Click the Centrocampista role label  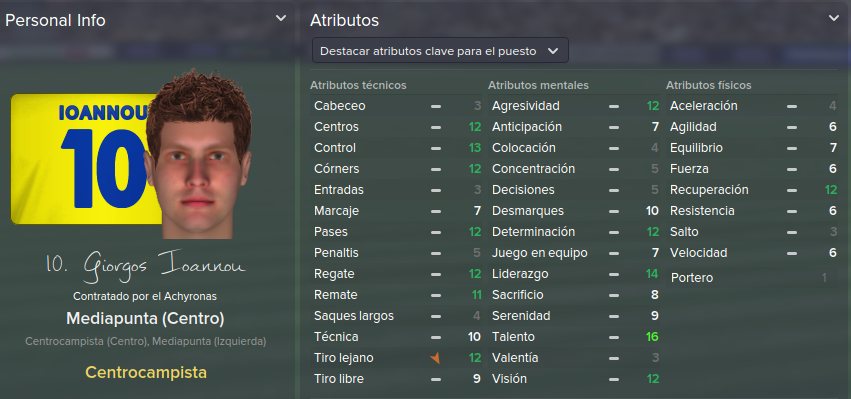[146, 373]
